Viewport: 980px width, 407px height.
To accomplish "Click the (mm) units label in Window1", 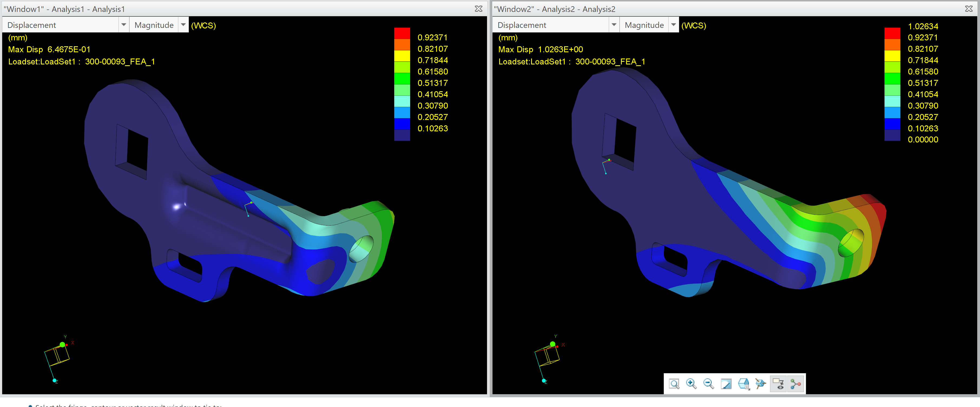I will (x=18, y=38).
